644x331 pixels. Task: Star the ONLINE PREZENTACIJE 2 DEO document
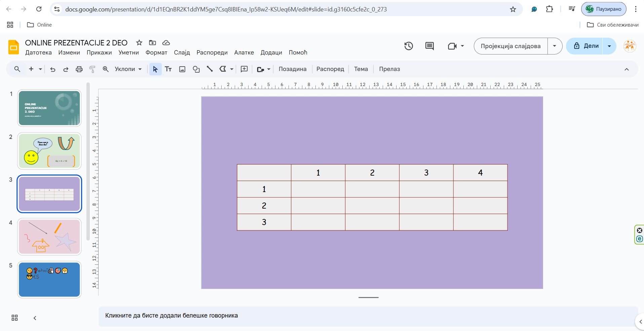139,43
